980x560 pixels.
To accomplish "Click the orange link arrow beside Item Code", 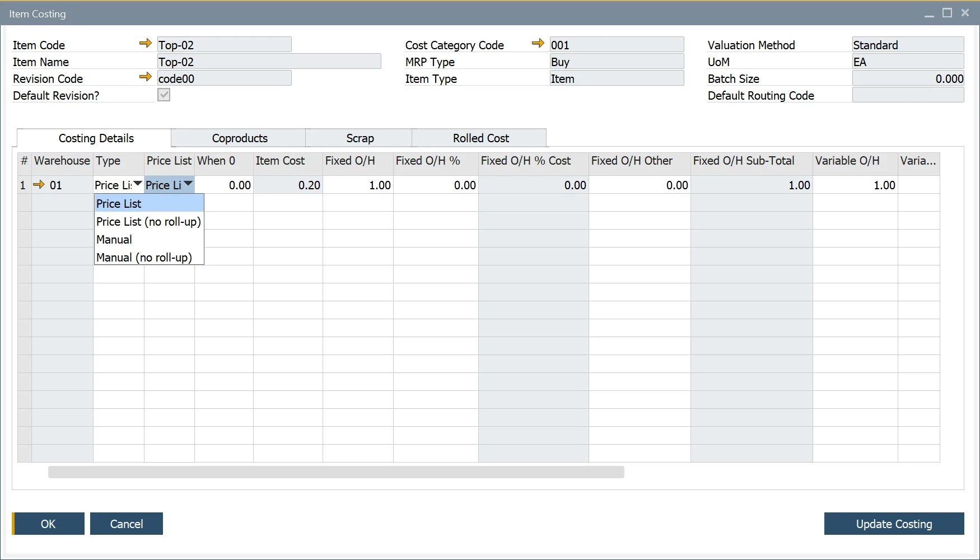I will coord(145,43).
